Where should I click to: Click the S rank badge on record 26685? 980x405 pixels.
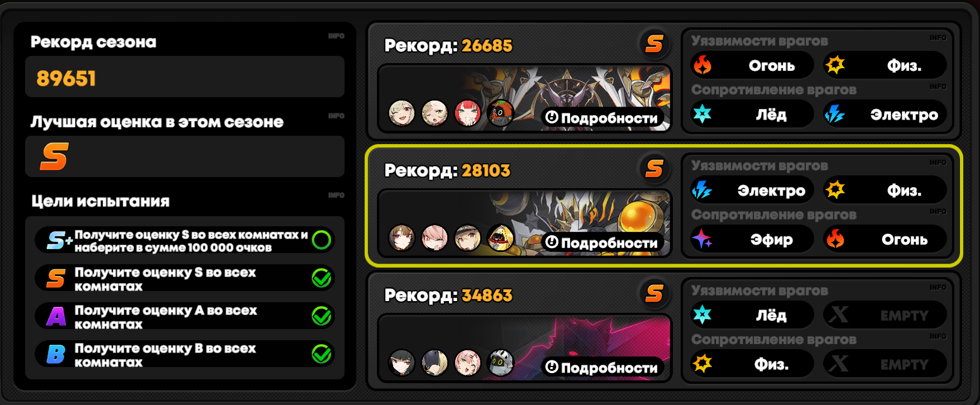pyautogui.click(x=654, y=44)
